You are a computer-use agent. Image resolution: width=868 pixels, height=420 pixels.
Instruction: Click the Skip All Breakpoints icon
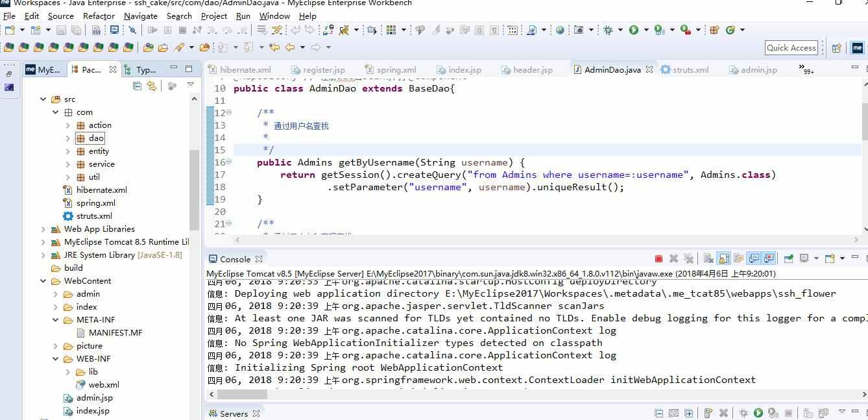[132, 30]
